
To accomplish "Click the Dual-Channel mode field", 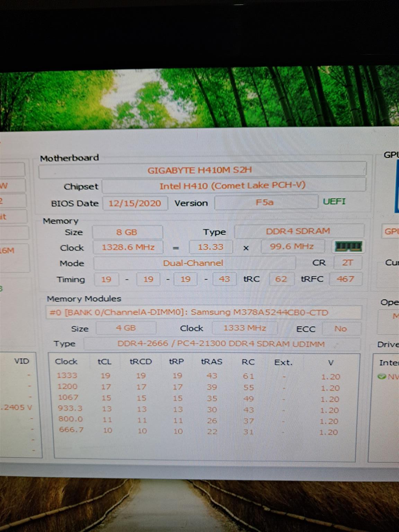I will [194, 263].
